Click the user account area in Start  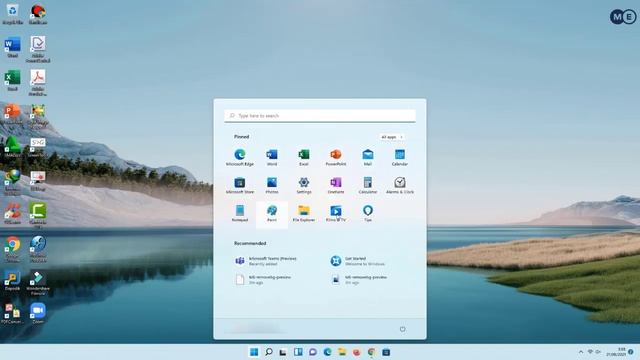coord(257,329)
